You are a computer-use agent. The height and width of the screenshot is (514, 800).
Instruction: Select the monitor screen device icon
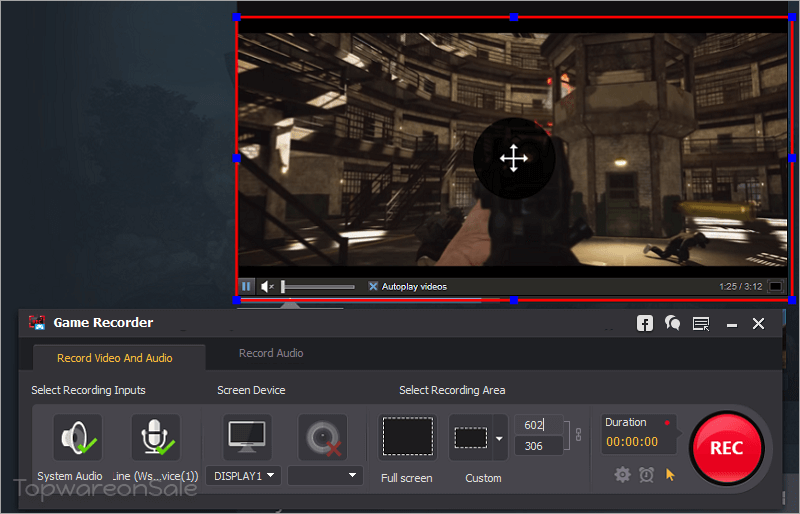[247, 437]
